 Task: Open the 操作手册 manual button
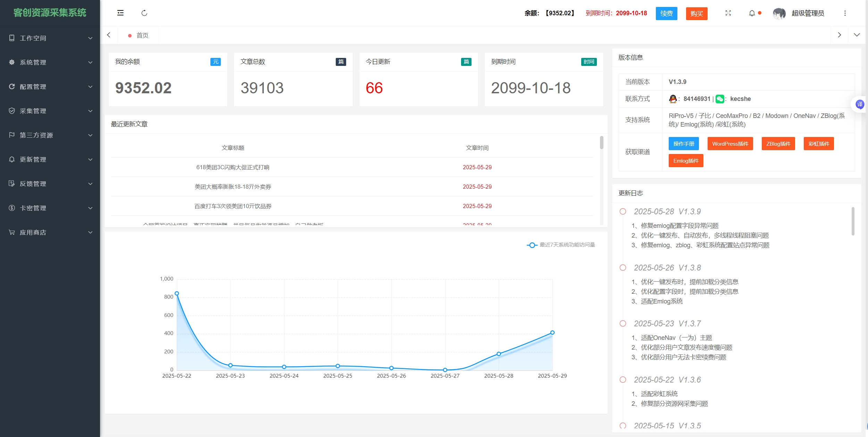tap(684, 144)
